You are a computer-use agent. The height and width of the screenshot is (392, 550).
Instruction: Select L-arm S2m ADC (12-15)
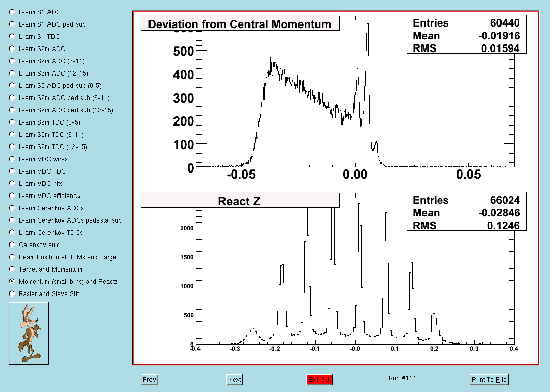pyautogui.click(x=12, y=73)
